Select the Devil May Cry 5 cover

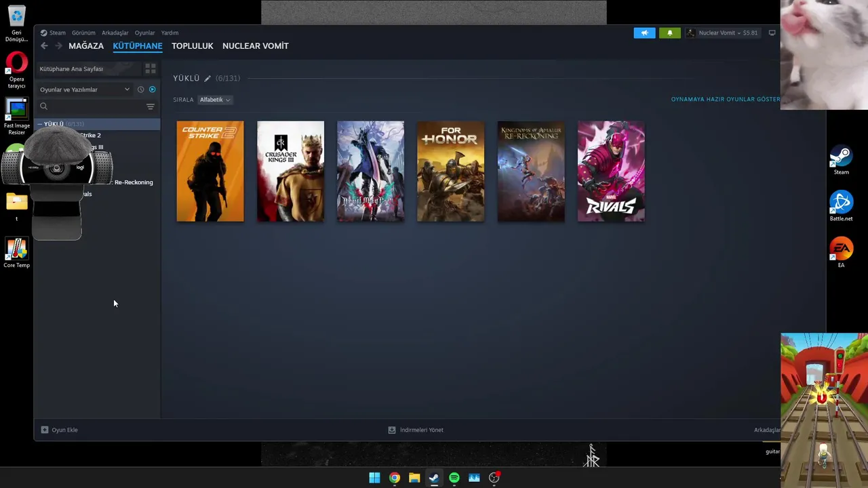click(370, 171)
